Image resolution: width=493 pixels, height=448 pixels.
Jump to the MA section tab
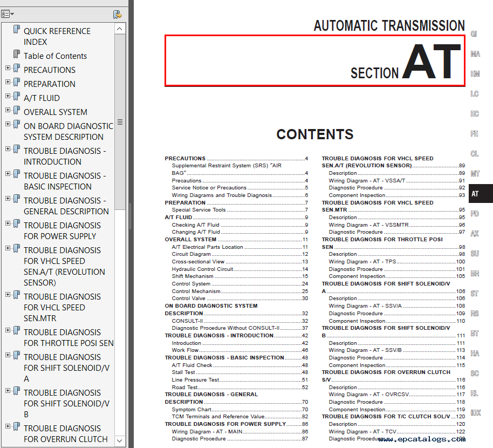(x=475, y=54)
